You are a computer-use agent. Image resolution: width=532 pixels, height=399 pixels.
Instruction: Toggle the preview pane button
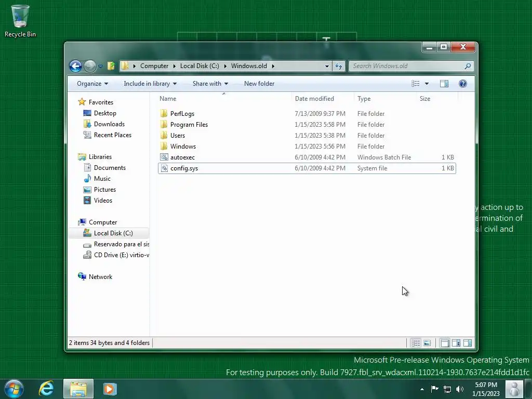444,84
